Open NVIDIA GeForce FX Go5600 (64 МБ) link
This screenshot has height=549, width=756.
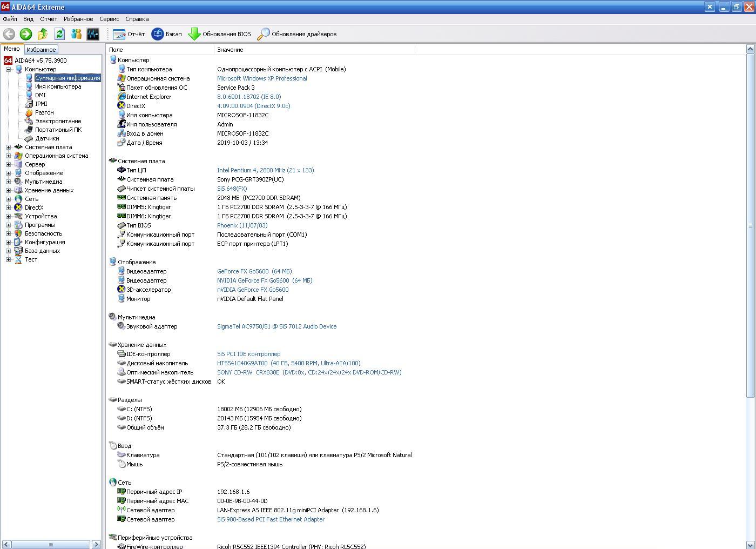tap(265, 280)
